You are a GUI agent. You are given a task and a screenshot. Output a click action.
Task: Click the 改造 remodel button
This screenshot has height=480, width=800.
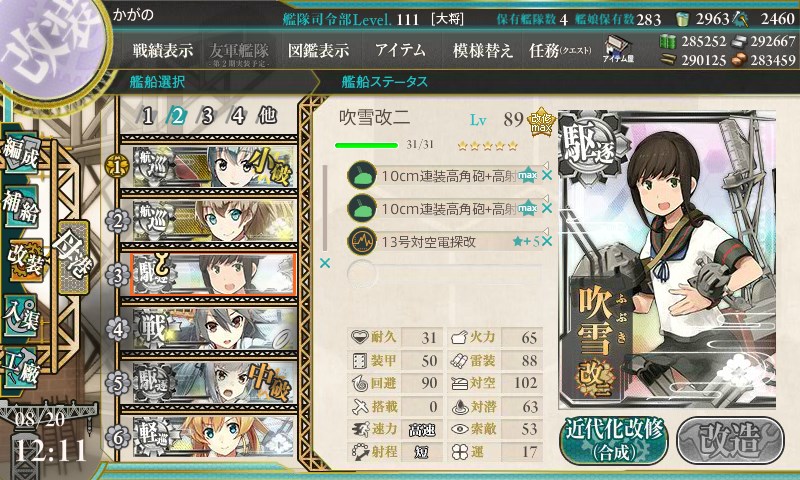point(731,441)
